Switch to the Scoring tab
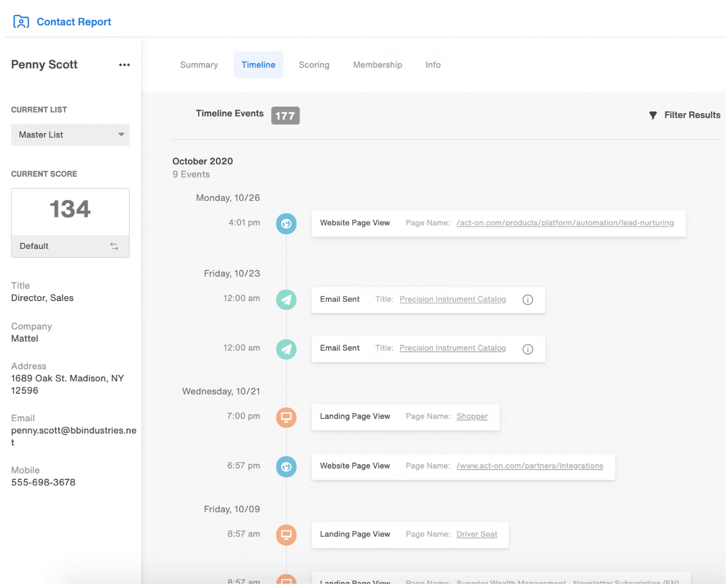 click(x=314, y=65)
